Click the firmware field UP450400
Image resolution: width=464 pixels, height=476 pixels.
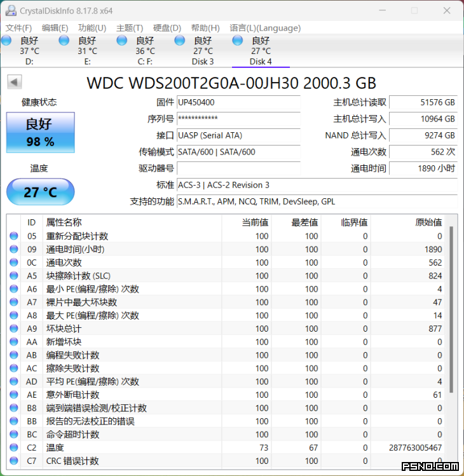239,102
